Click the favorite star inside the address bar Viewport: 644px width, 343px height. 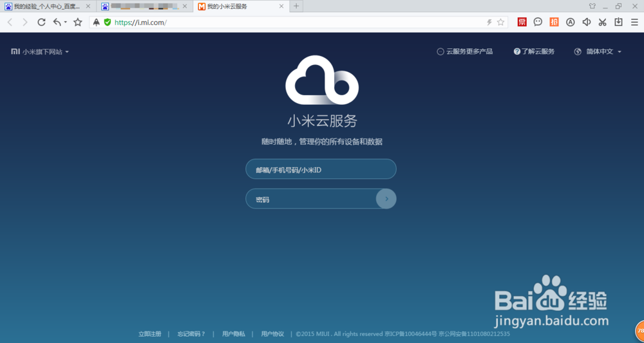point(500,22)
